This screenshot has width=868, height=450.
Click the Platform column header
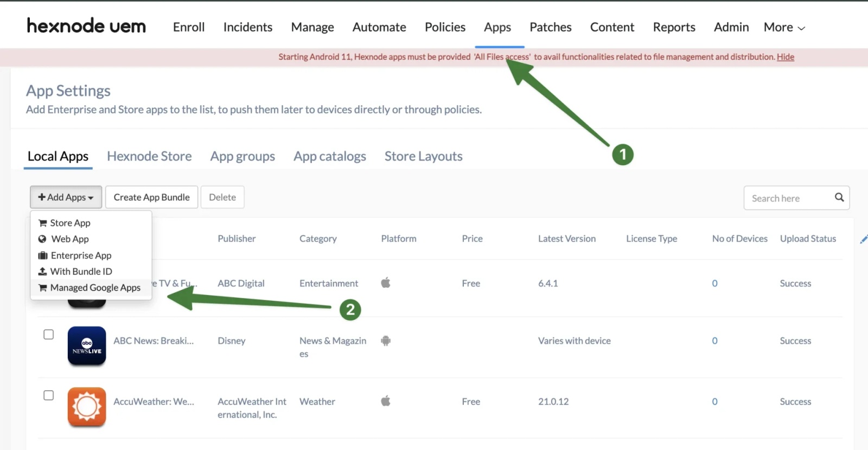pos(399,239)
